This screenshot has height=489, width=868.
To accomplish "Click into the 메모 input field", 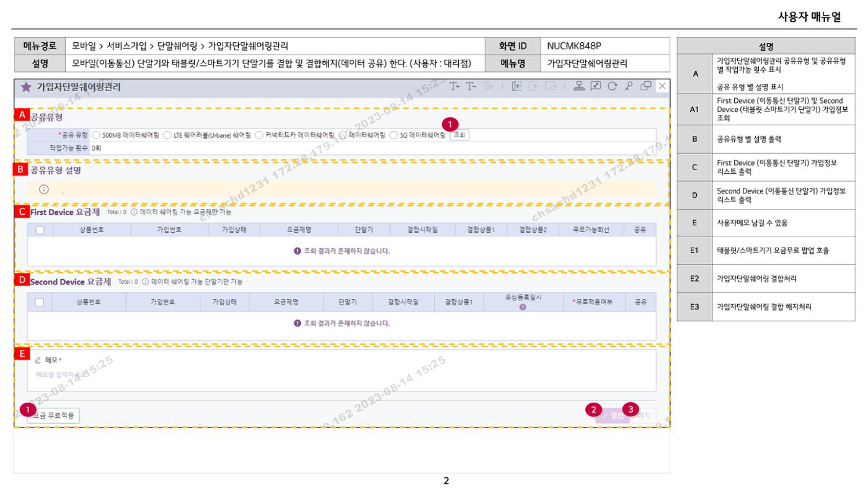I will click(x=342, y=375).
